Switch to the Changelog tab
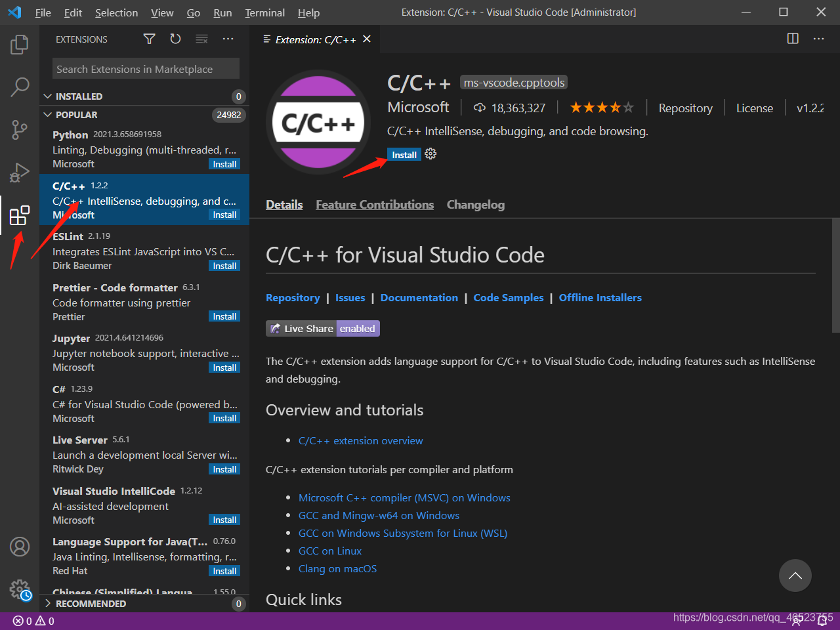 [x=476, y=205]
